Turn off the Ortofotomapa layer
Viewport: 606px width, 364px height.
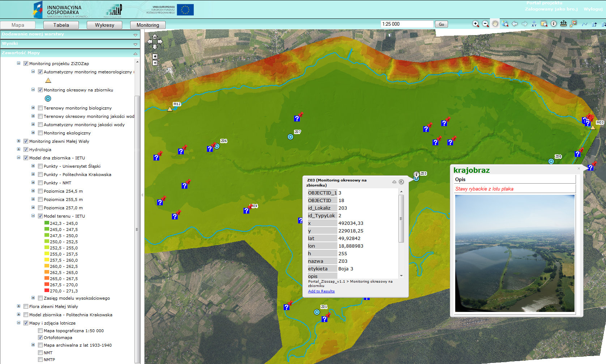(40, 338)
